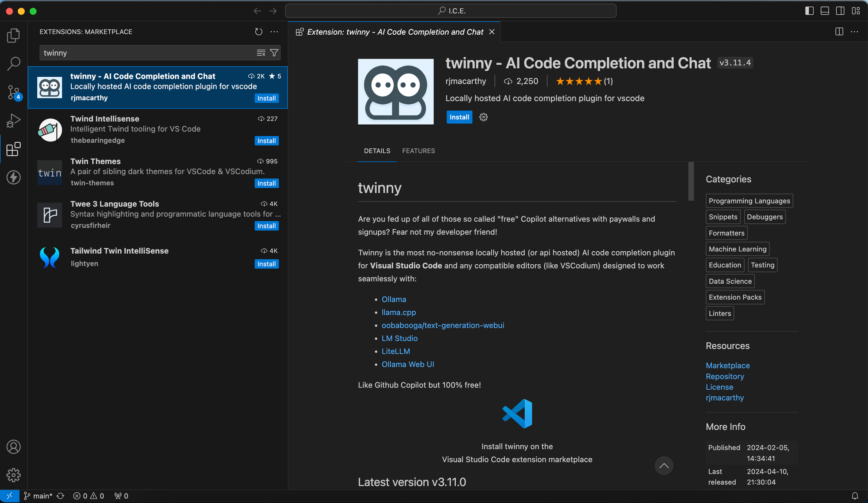Viewport: 868px width, 503px height.
Task: Open Source Control view with badge 4
Action: coord(13,92)
